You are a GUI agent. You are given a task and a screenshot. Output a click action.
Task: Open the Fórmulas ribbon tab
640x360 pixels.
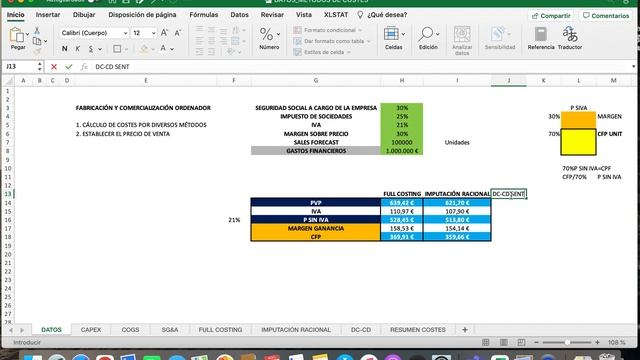tap(204, 15)
